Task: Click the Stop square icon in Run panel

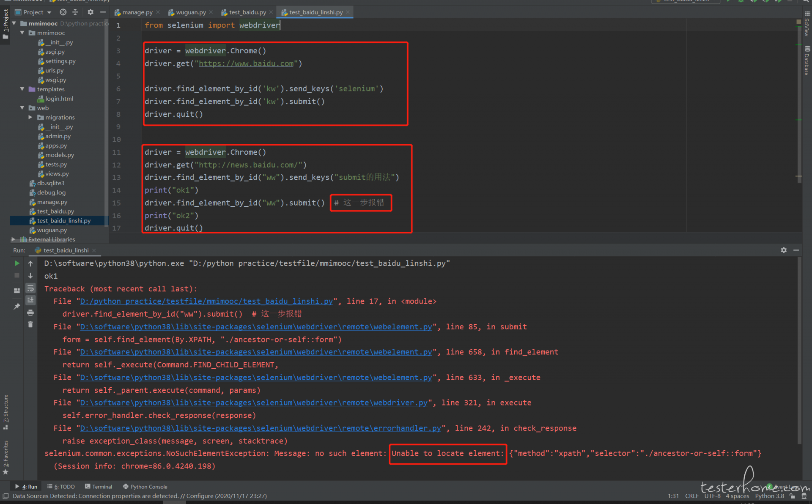Action: (17, 275)
